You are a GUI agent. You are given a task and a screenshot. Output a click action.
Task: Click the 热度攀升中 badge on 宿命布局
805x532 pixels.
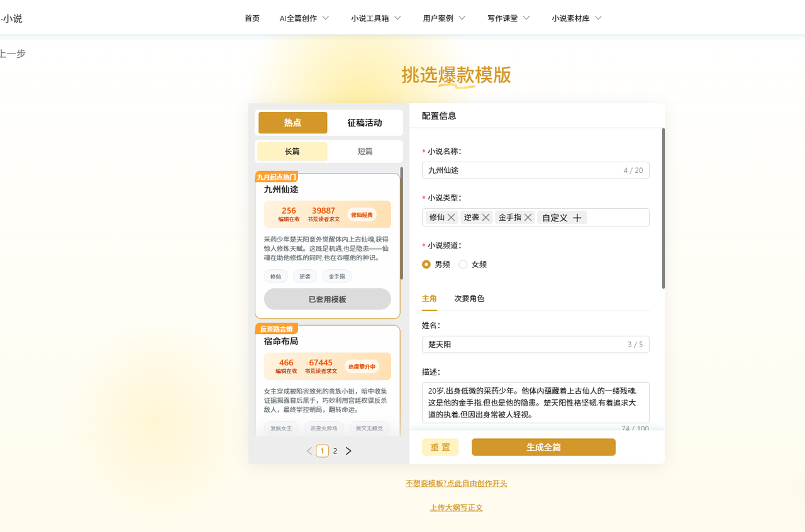pos(362,367)
